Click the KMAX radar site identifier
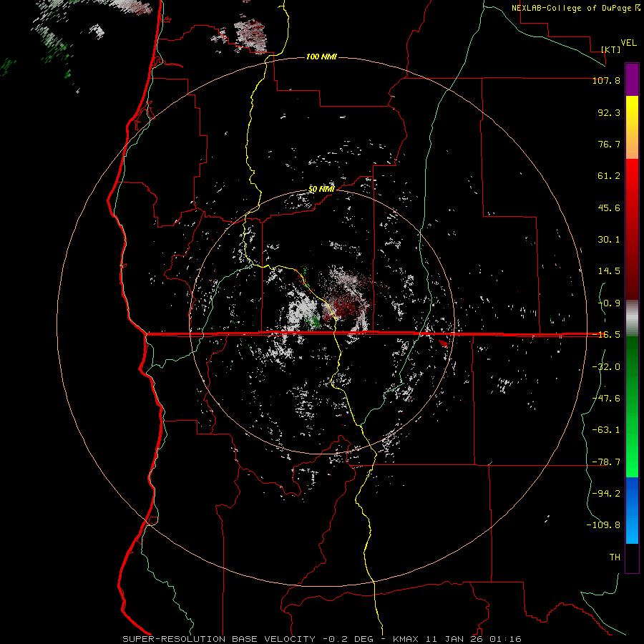The height and width of the screenshot is (644, 644). [x=407, y=639]
